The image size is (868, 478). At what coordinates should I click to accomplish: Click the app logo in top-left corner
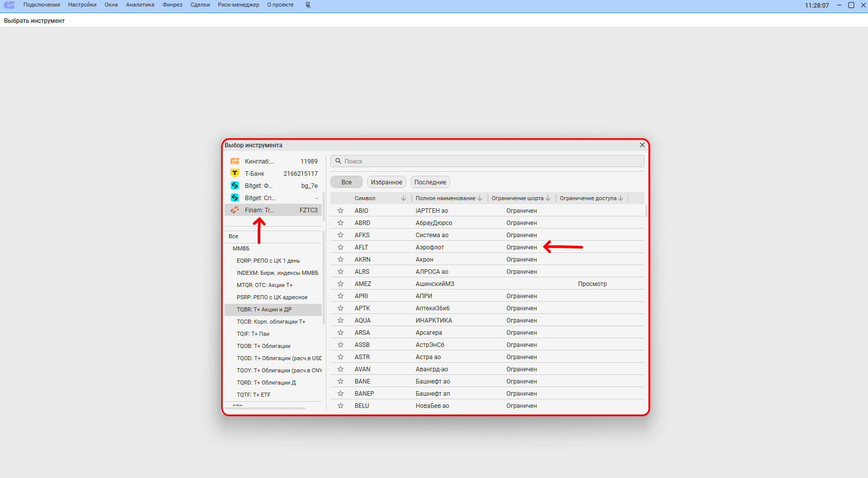9,5
